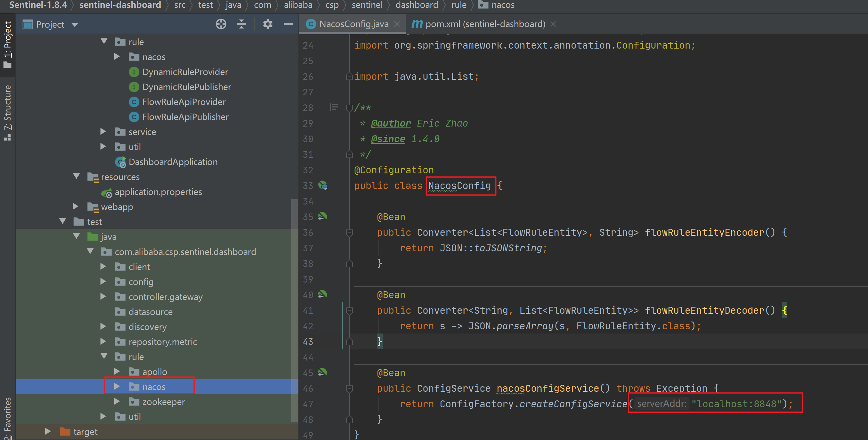
Task: Open Project panel settings gear
Action: [x=268, y=24]
